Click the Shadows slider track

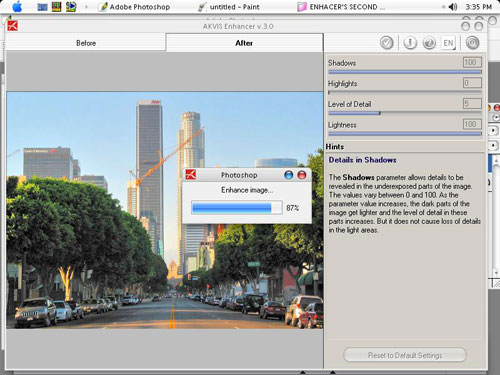click(x=405, y=72)
